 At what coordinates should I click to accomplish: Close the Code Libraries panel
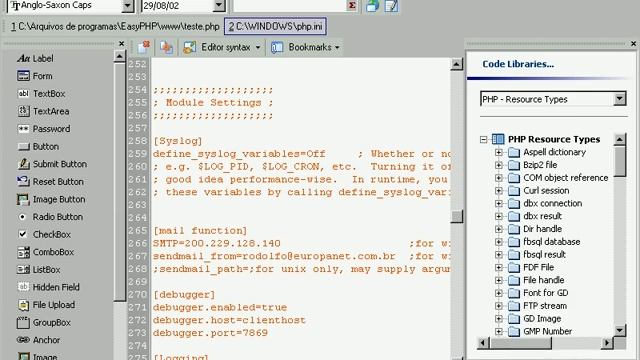pos(633,43)
